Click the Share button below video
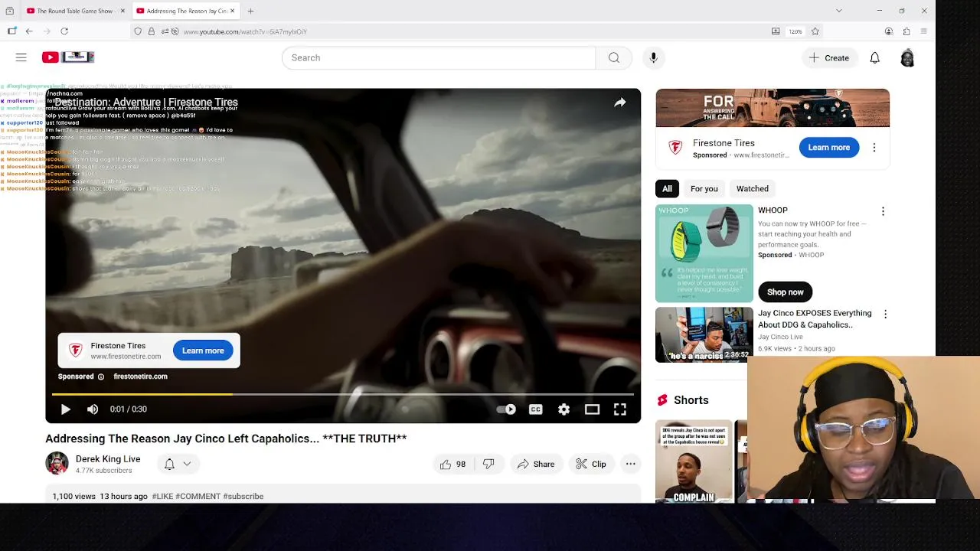The height and width of the screenshot is (551, 980). point(535,465)
